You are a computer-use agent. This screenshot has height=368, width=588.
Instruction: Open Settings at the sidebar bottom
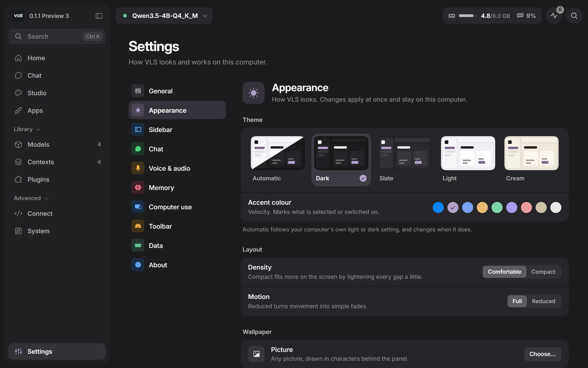point(57,351)
